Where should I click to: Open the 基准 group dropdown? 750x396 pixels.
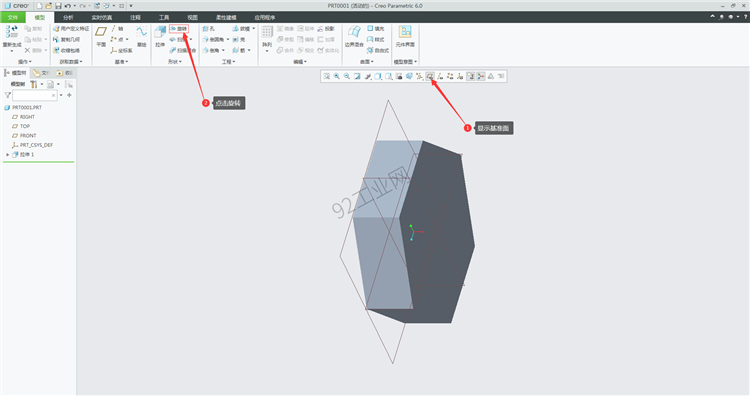pos(121,62)
